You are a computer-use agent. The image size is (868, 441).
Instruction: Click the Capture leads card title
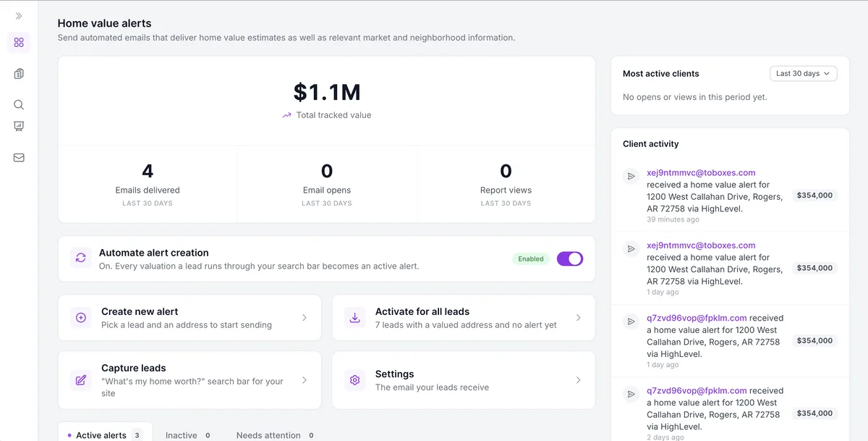pyautogui.click(x=134, y=368)
